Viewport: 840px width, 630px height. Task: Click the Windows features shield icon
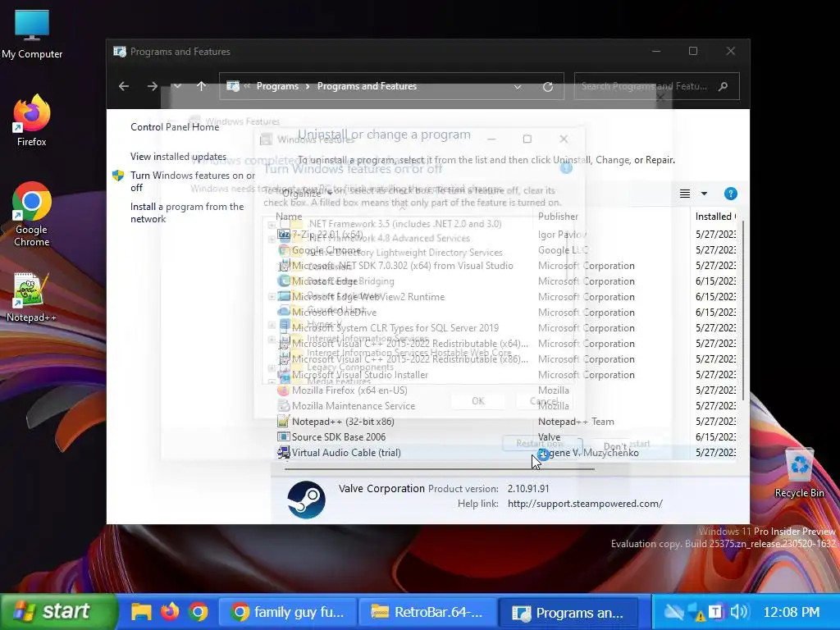pos(118,176)
